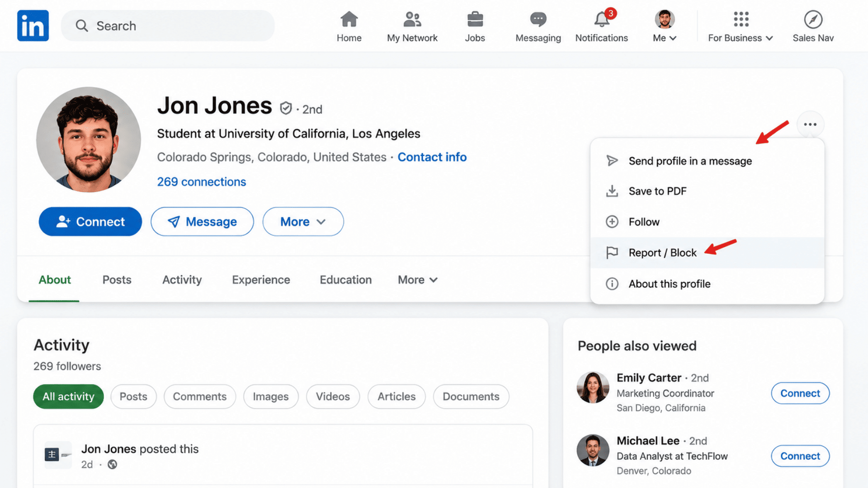Open the My Network icon
This screenshot has width=868, height=488.
tap(412, 19)
